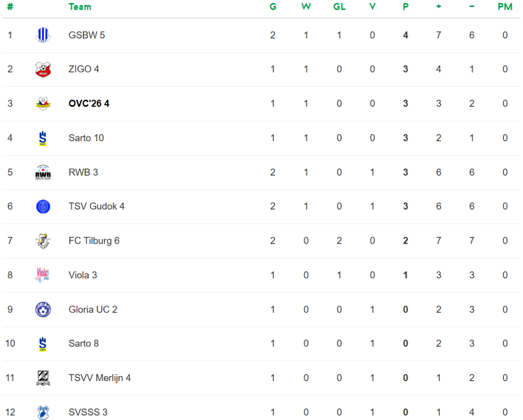
Task: Click the FC Tilburg 6 crest
Action: [43, 241]
